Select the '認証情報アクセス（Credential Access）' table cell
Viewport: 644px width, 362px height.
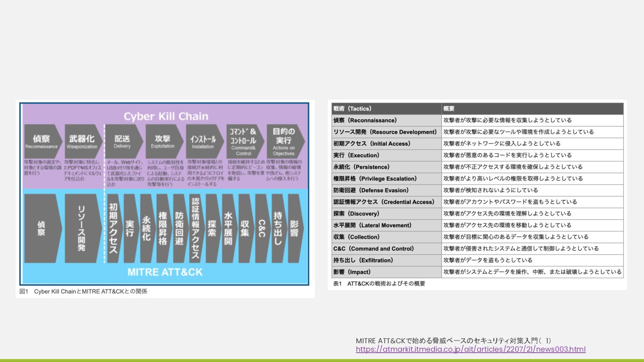point(386,202)
